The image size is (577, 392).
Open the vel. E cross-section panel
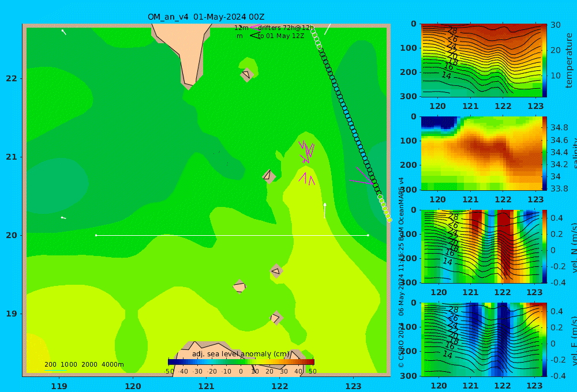[481, 340]
